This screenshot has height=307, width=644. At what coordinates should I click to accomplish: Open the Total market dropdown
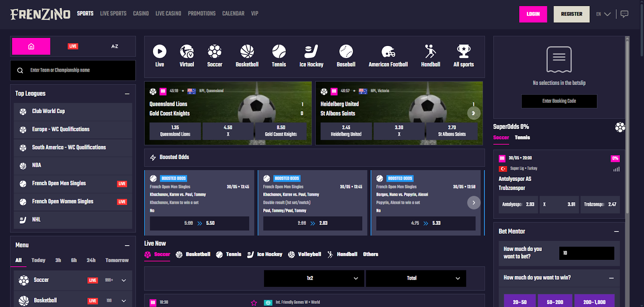pyautogui.click(x=416, y=278)
